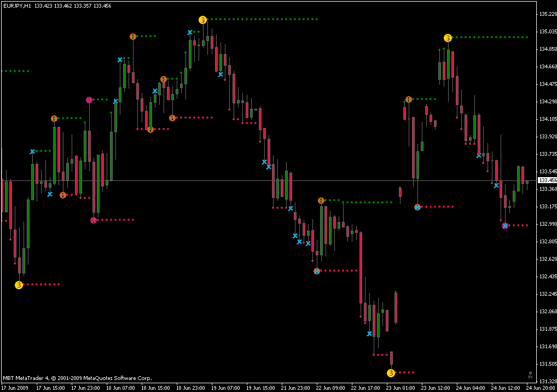The width and height of the screenshot is (557, 392).
Task: Click the 23 Jun 01:00 time axis label
Action: 401,388
